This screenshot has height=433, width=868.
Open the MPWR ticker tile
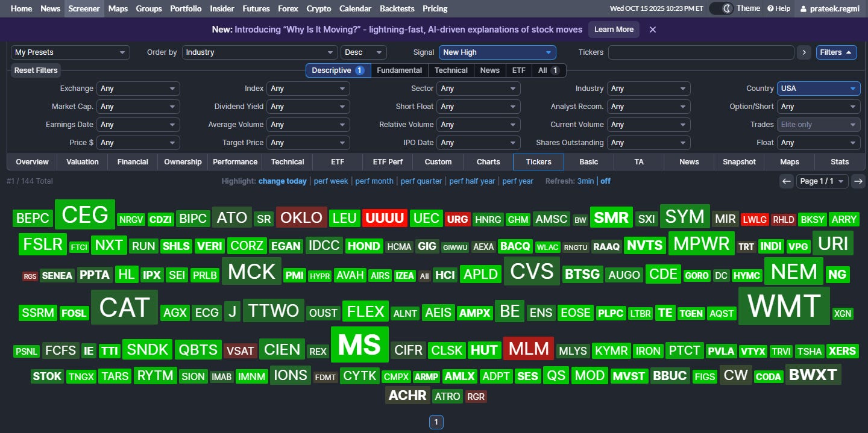click(x=701, y=244)
